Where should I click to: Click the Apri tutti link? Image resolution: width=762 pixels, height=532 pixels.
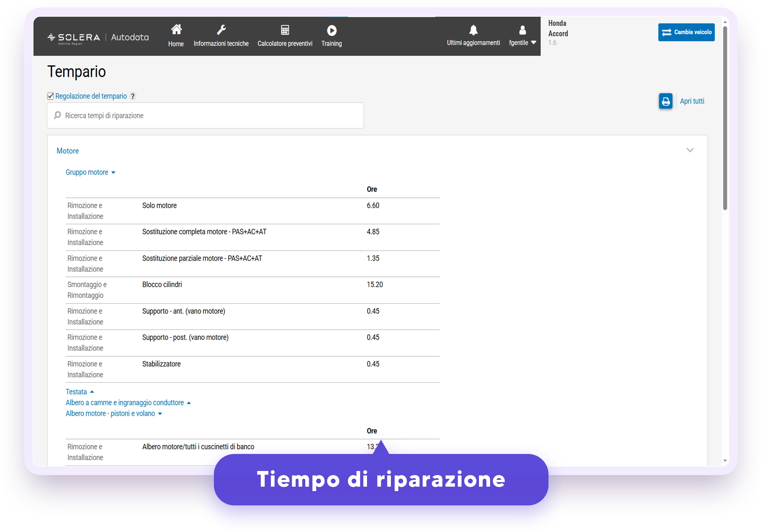(x=692, y=101)
